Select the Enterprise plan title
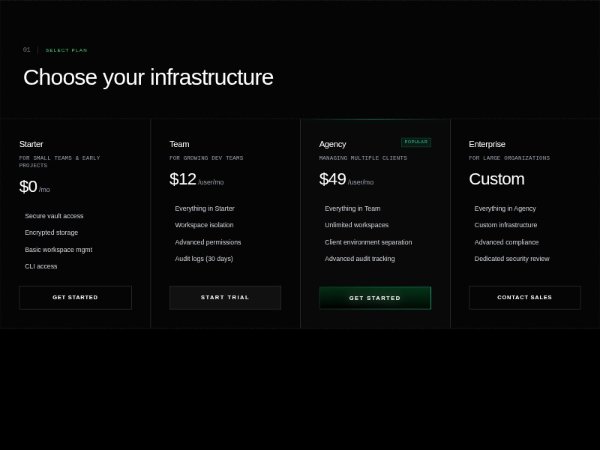 point(487,144)
